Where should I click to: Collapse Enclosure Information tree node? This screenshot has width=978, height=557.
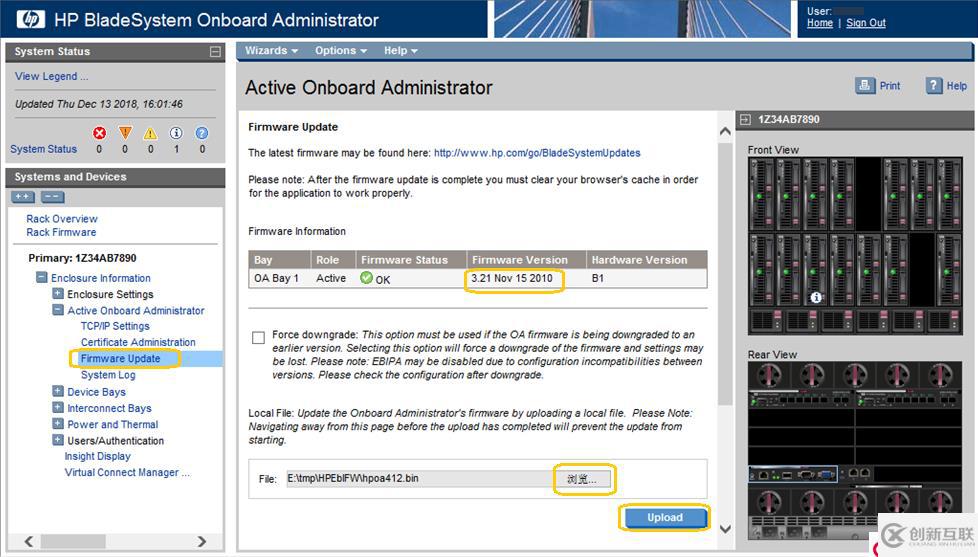[x=41, y=278]
